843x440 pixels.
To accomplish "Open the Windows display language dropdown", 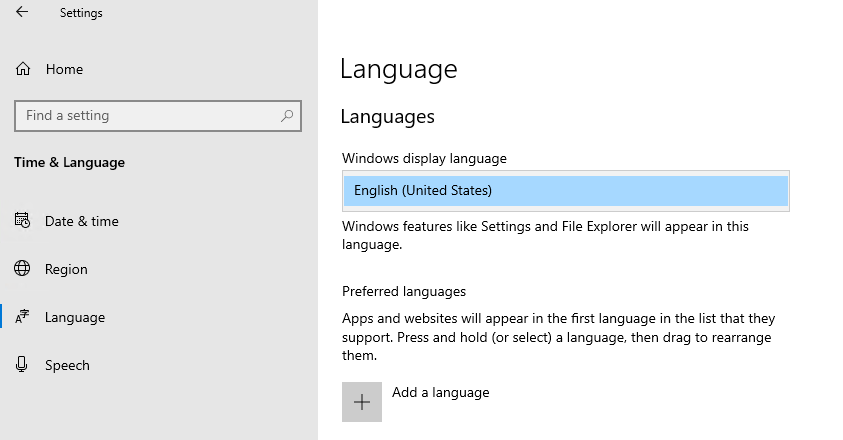I will (x=566, y=191).
